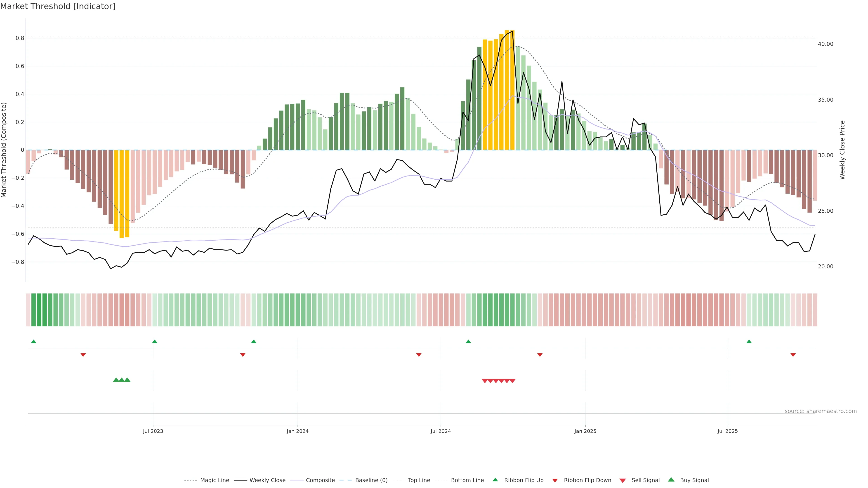The height and width of the screenshot is (488, 868).
Task: Click the Jul 2025 x-axis label
Action: click(727, 431)
